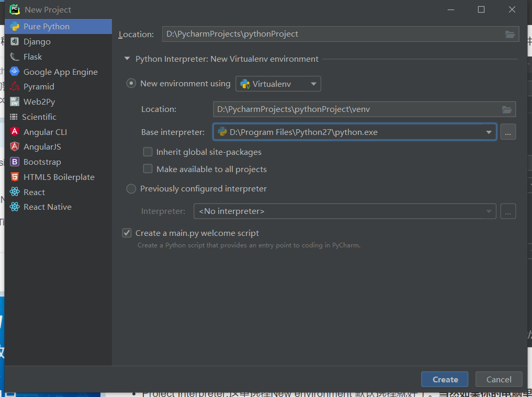Enable Inherit global site-packages checkbox
Image resolution: width=532 pixels, height=397 pixels.
click(148, 152)
